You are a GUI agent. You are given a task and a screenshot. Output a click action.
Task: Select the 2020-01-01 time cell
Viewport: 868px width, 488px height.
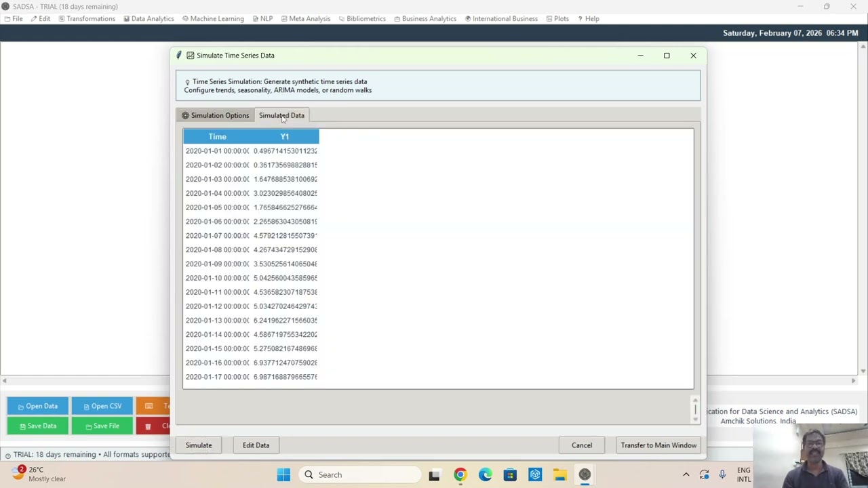point(217,151)
